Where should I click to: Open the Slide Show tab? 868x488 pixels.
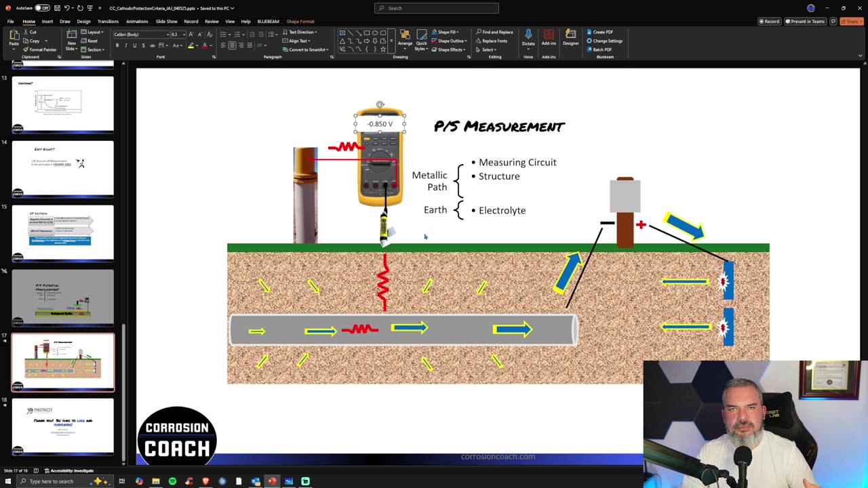(x=166, y=22)
